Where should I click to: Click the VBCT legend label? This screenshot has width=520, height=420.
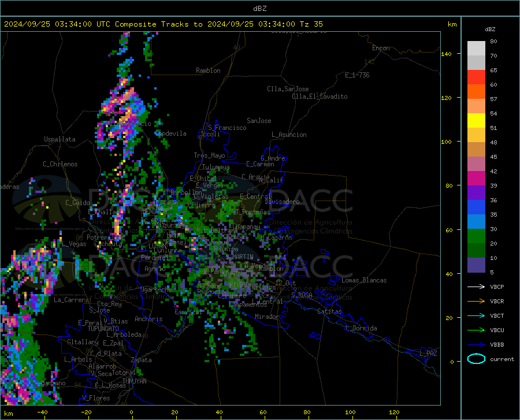pos(497,315)
